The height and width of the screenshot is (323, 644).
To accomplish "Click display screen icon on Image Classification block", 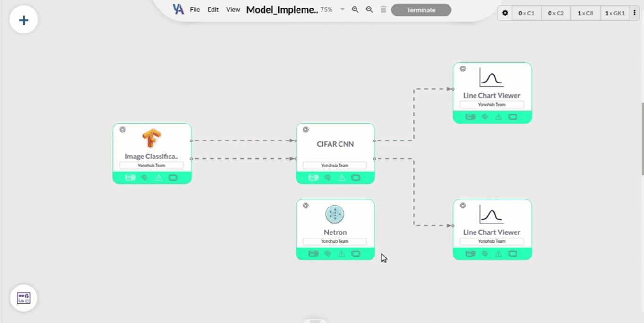I will click(173, 178).
